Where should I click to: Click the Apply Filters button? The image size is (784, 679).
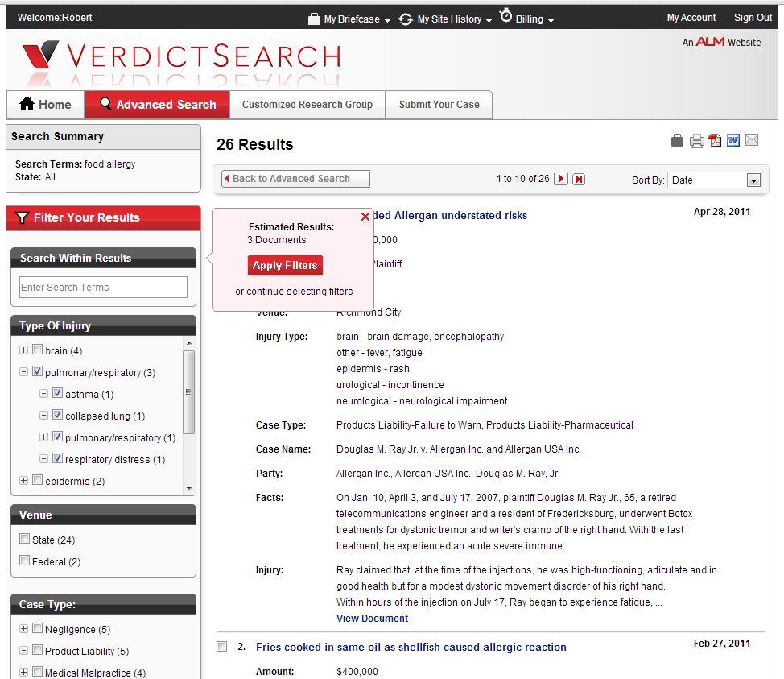click(x=285, y=265)
